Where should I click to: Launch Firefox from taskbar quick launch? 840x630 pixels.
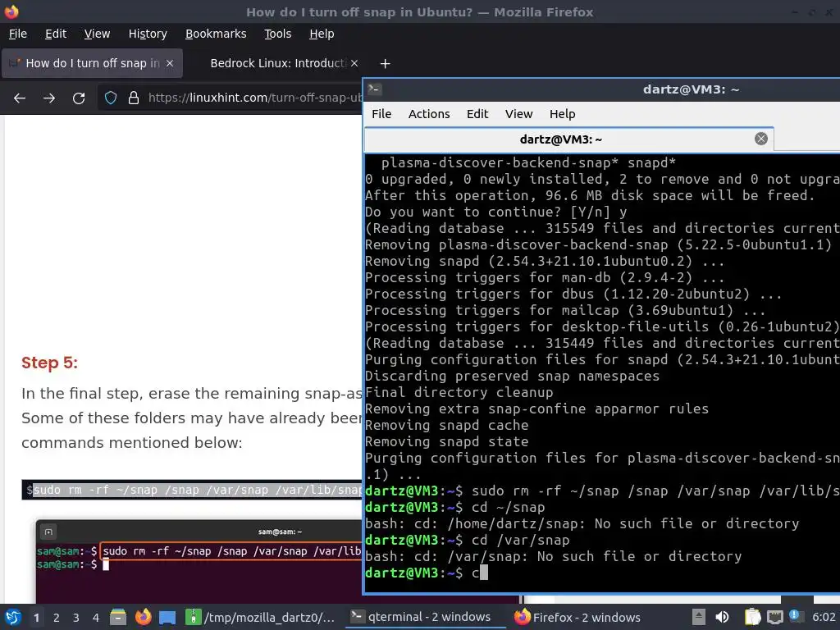pyautogui.click(x=143, y=617)
